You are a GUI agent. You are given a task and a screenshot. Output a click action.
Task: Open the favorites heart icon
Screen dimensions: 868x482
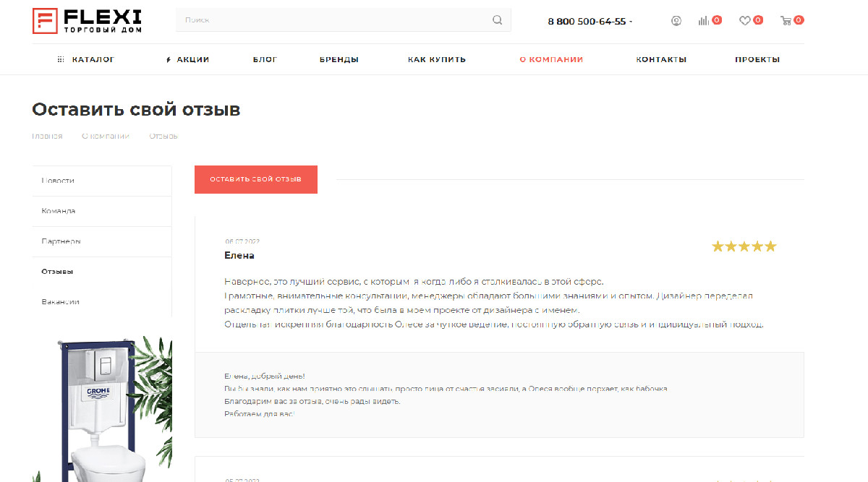tap(744, 21)
